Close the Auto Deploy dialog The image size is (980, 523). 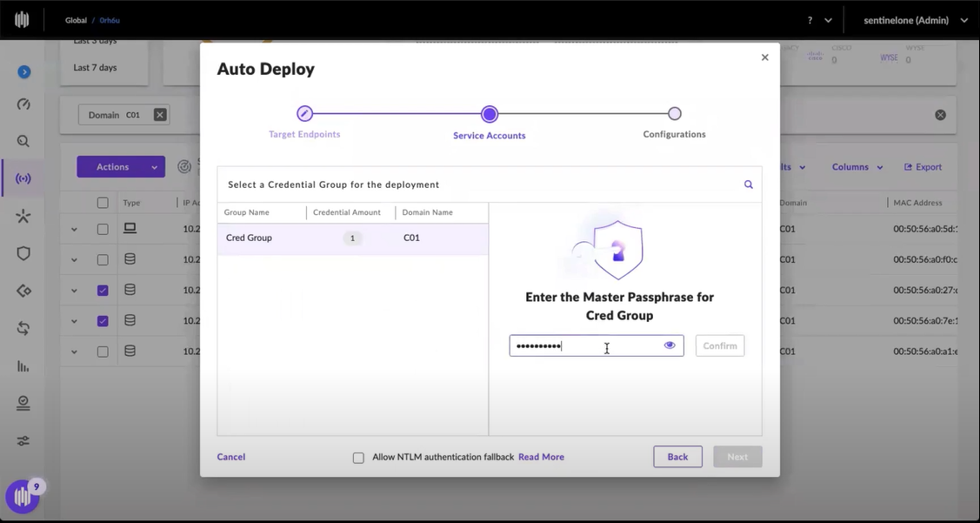765,57
